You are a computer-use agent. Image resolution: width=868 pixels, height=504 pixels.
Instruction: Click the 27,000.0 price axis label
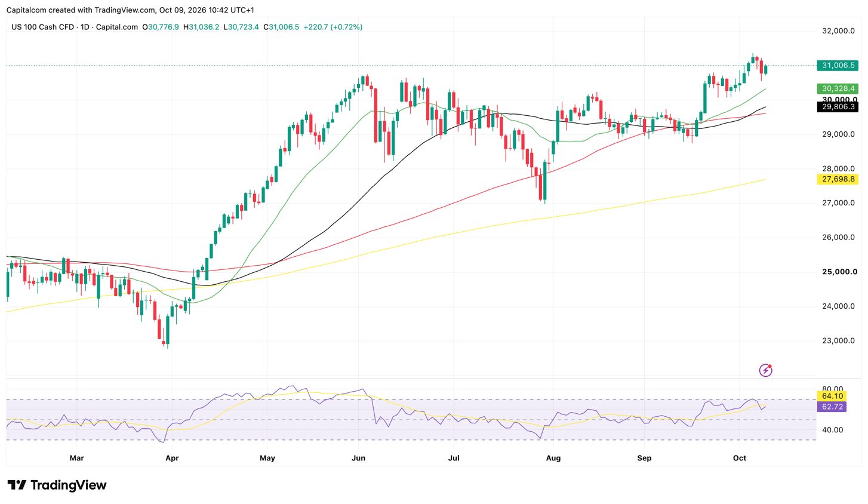[838, 203]
